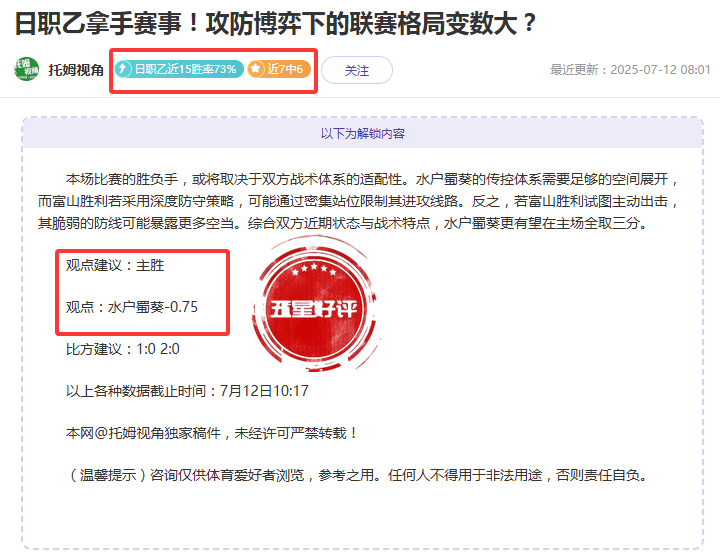Open the 托姆视角 author name link

(76, 70)
